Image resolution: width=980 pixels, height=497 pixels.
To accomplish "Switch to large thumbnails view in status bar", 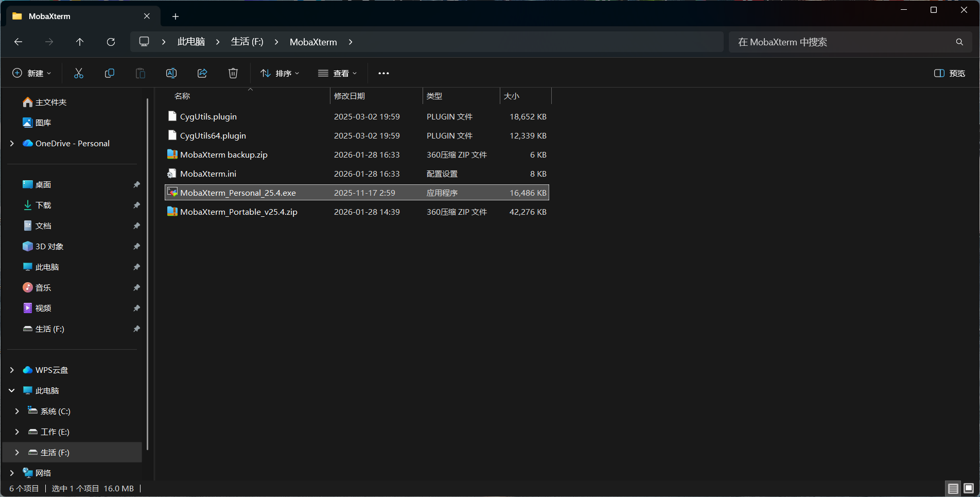I will coord(968,488).
